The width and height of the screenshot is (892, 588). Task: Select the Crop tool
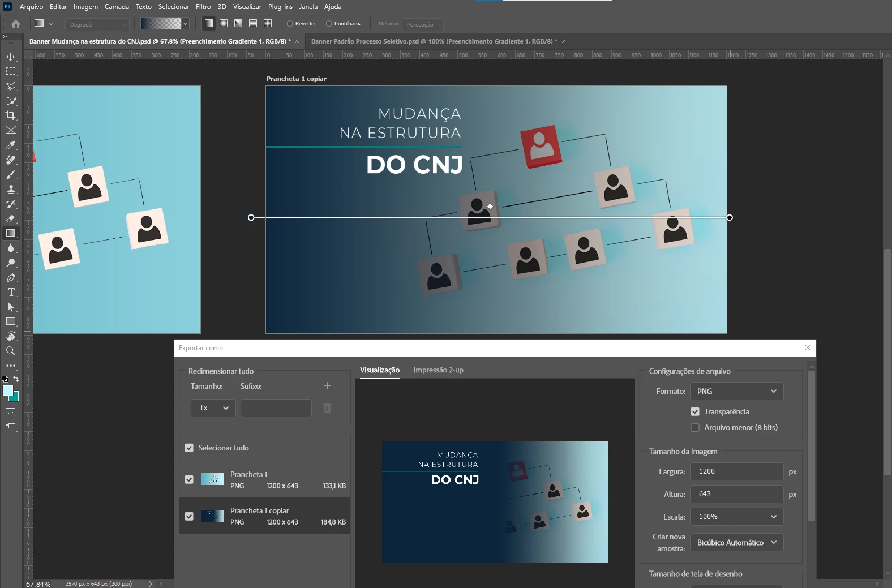coord(11,115)
